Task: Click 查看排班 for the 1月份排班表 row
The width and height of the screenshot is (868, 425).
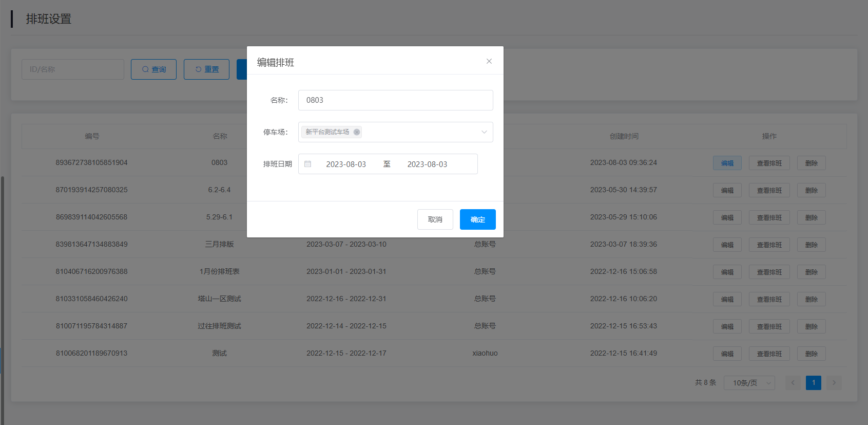Action: click(x=769, y=272)
